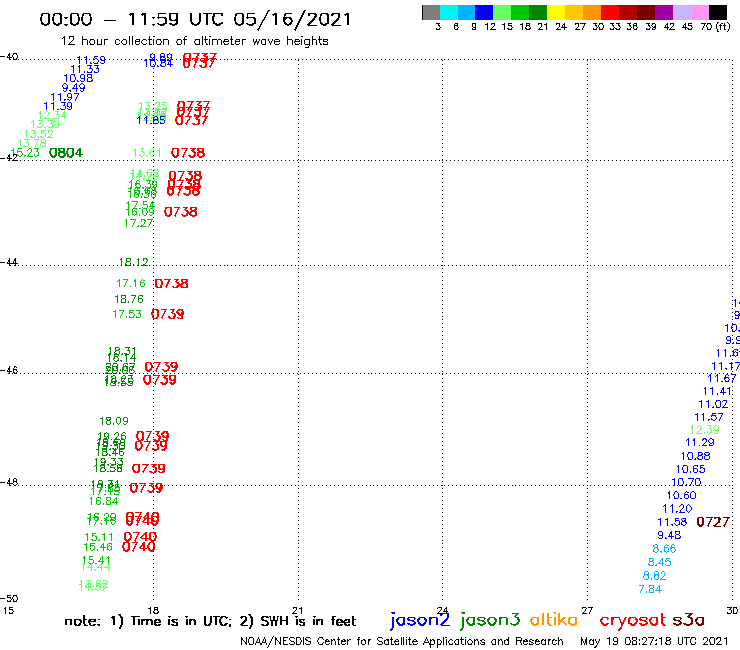Click the purple swatch in the color scale
This screenshot has width=740, height=650.
[x=664, y=12]
